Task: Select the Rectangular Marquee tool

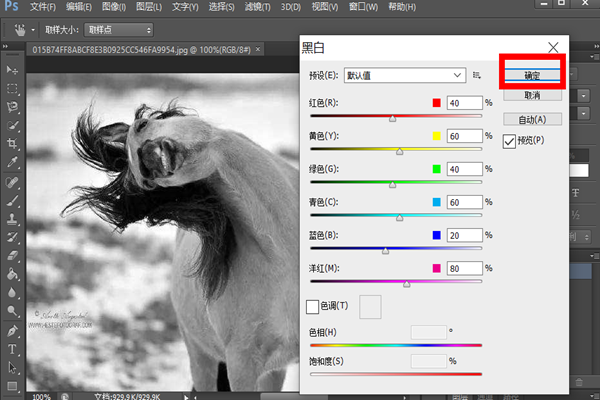Action: pyautogui.click(x=12, y=88)
